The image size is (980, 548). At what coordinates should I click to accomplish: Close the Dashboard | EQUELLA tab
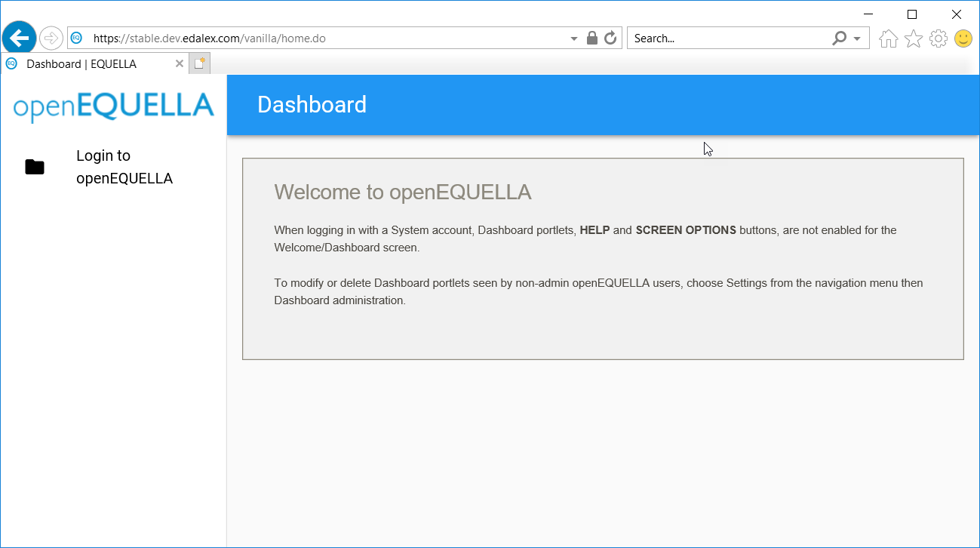(x=179, y=63)
